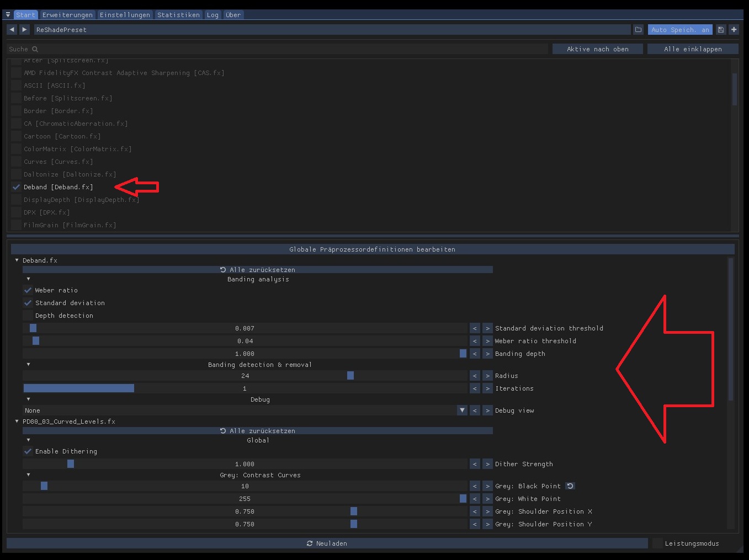Increase Weber ratio threshold with the > button

click(487, 341)
